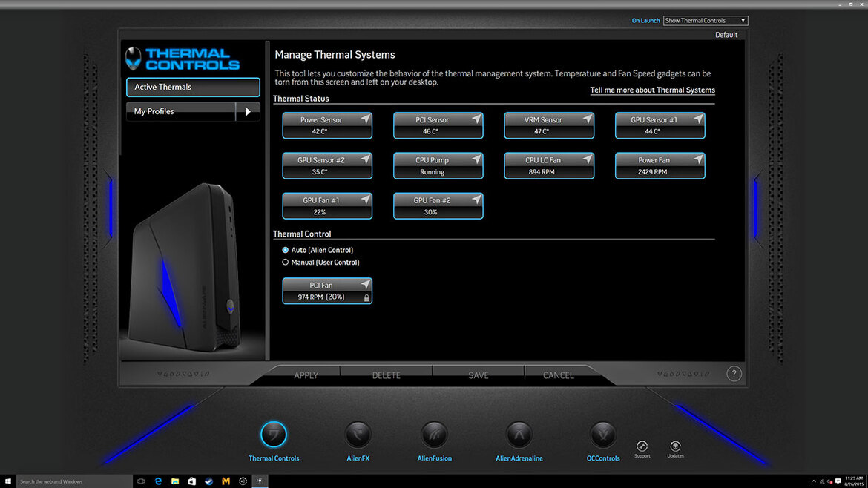Click the Power Fan gadget arrow icon
This screenshot has width=868, height=488.
tap(699, 159)
